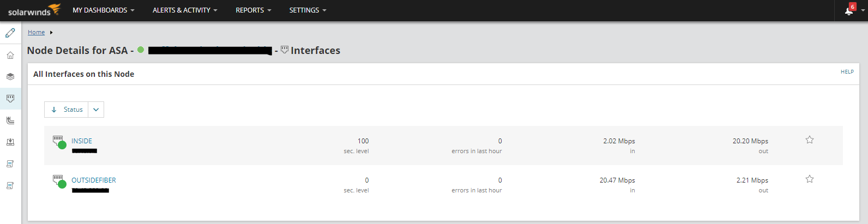Open the chart sidebar icon
The width and height of the screenshot is (868, 224).
pyautogui.click(x=10, y=120)
